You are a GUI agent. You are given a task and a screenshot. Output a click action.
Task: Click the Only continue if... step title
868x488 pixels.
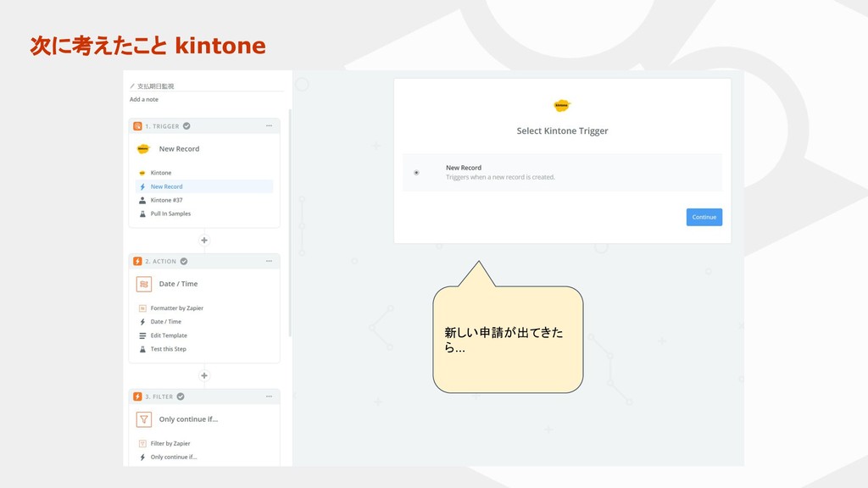click(x=188, y=419)
